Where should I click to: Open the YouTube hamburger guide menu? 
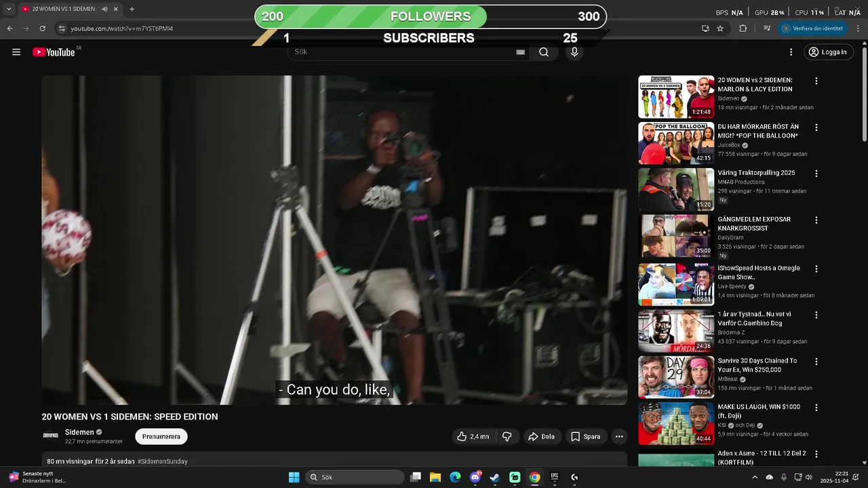click(x=16, y=52)
